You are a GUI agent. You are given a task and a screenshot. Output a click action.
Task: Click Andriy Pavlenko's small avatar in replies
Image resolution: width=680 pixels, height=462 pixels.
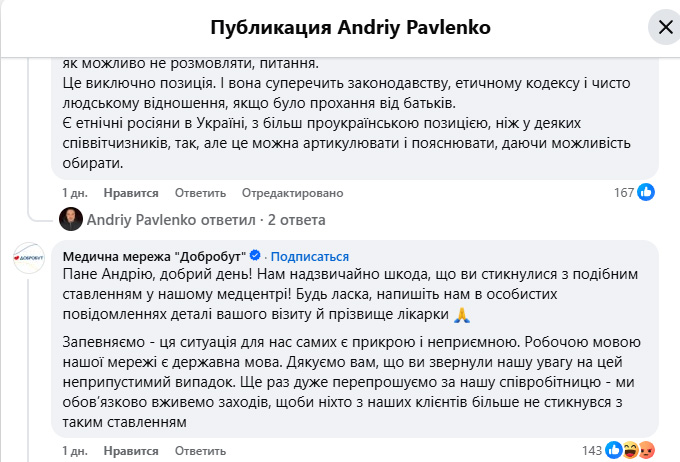click(x=70, y=219)
